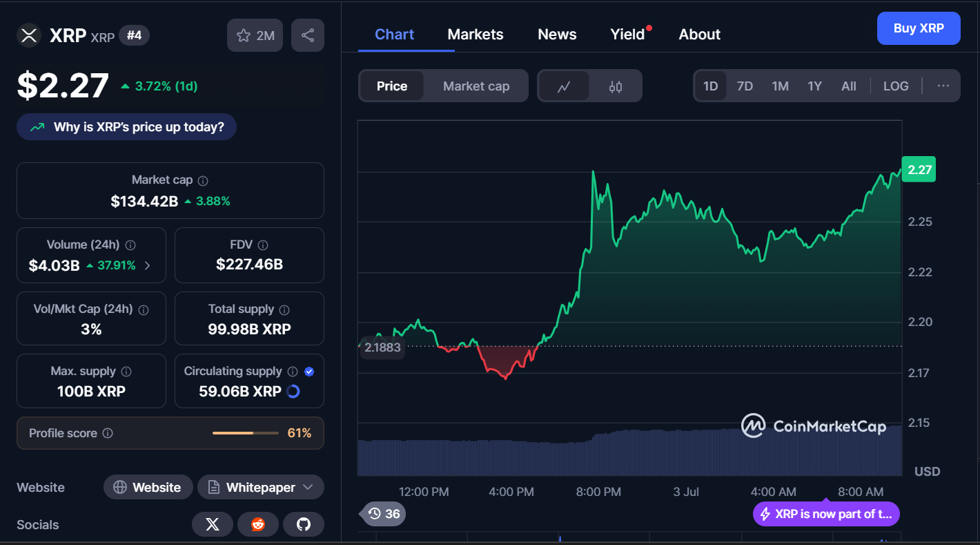The height and width of the screenshot is (545, 980).
Task: Click Market cap info icon
Action: point(203,180)
